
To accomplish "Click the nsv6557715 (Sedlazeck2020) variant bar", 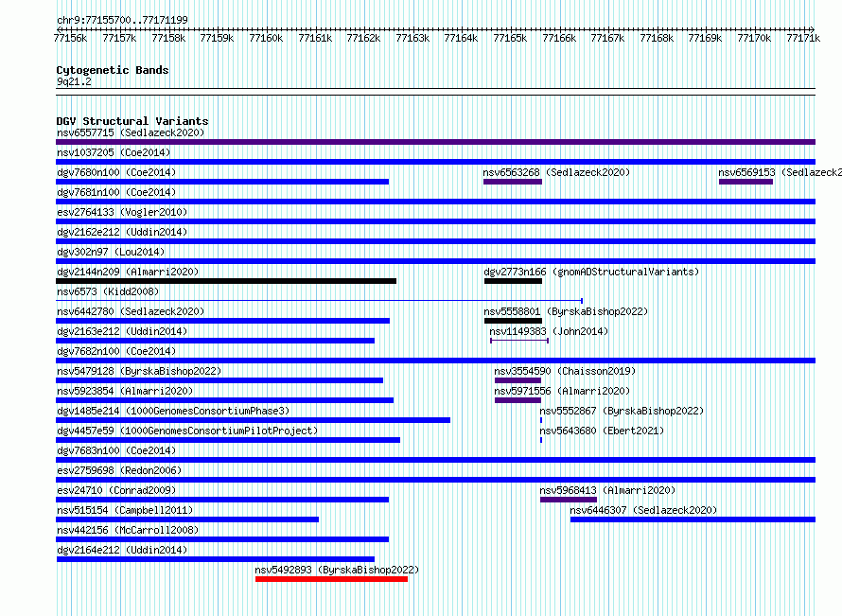I will pos(435,142).
